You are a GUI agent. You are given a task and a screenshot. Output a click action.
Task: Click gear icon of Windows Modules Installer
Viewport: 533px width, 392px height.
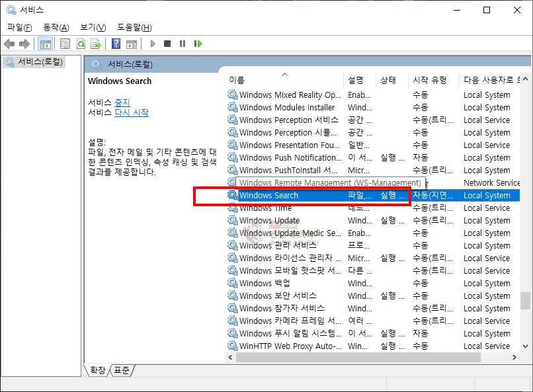(x=233, y=107)
